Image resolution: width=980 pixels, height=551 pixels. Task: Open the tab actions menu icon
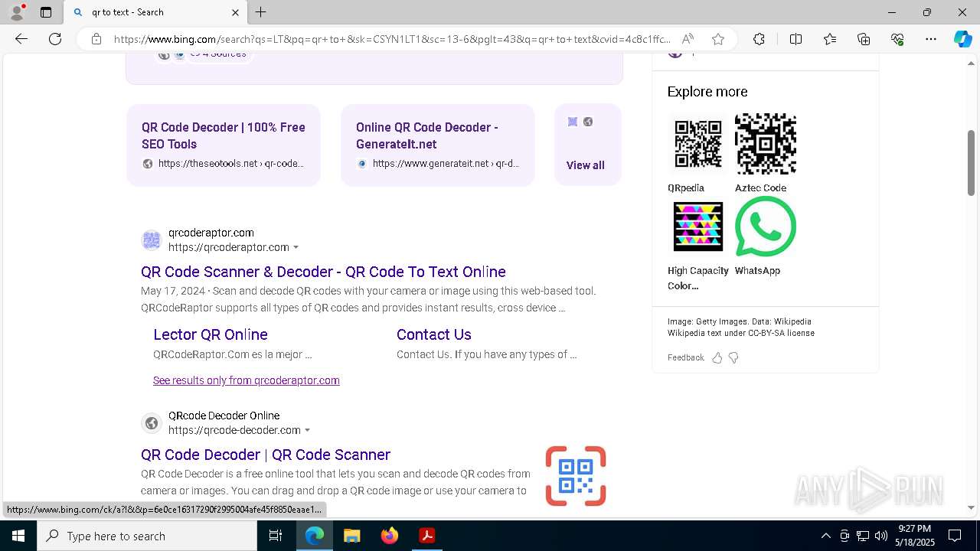(x=46, y=12)
